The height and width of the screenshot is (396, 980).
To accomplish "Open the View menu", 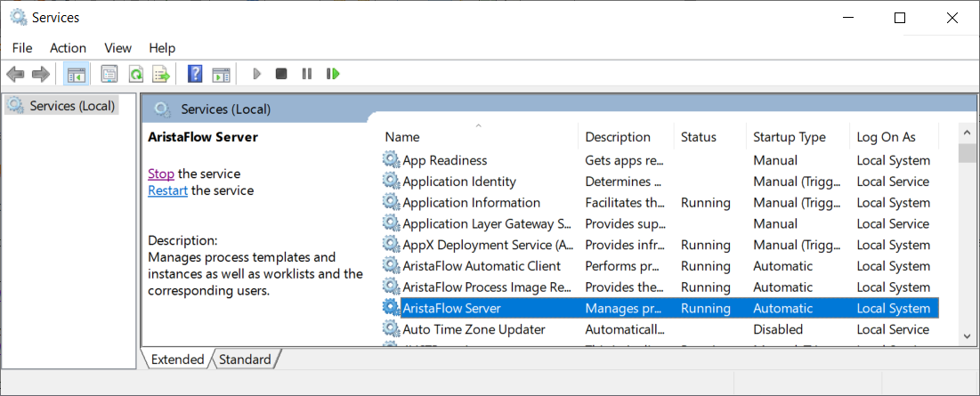I will pos(118,48).
